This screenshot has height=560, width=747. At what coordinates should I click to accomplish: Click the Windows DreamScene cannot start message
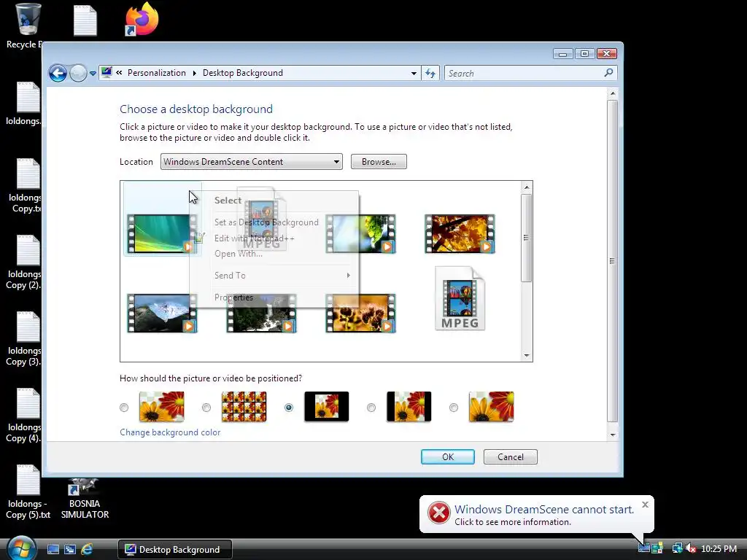point(544,509)
